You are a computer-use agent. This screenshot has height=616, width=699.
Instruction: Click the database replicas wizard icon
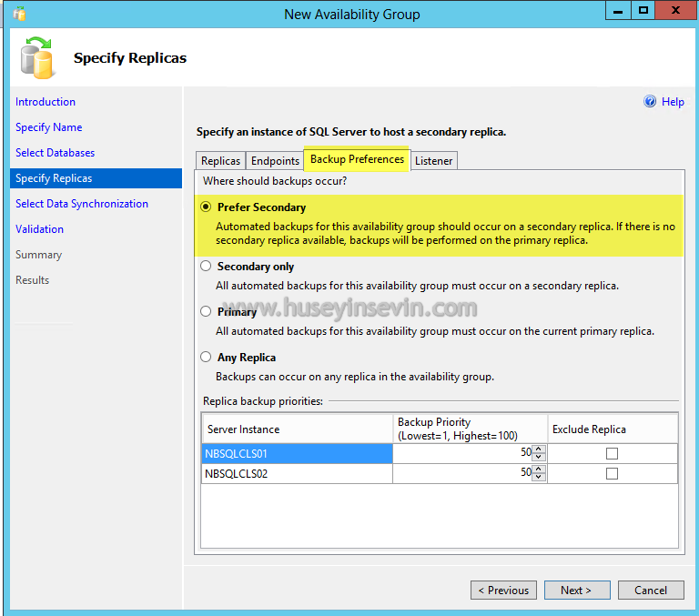click(x=37, y=58)
